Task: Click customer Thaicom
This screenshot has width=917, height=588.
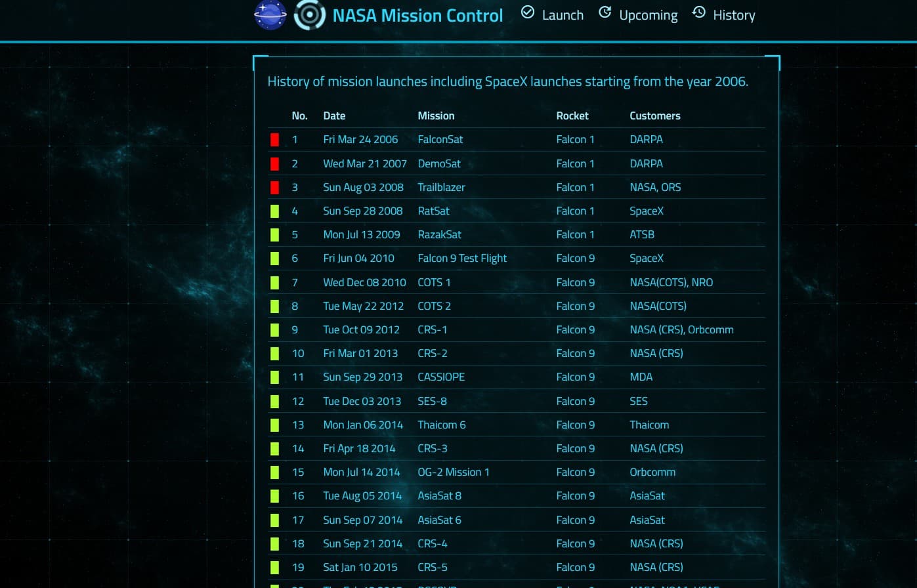Action: [649, 425]
